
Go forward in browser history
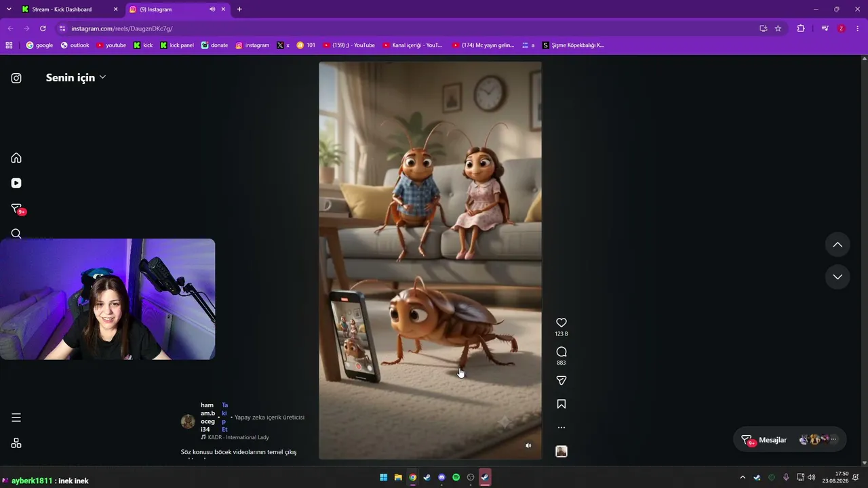pyautogui.click(x=26, y=28)
